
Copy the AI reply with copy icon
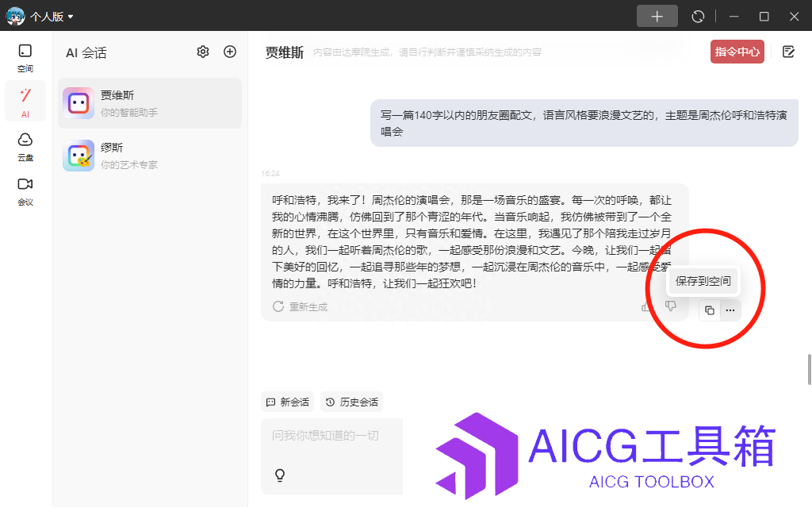click(x=710, y=310)
